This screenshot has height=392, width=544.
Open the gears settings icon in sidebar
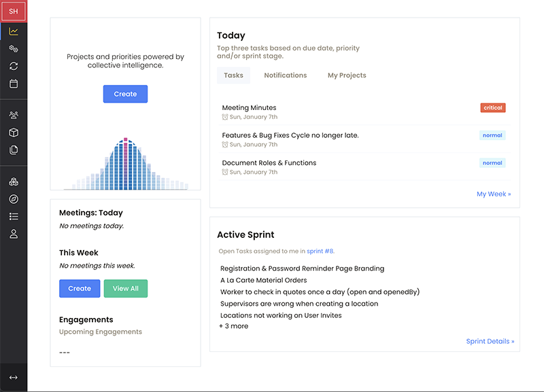coord(14,49)
